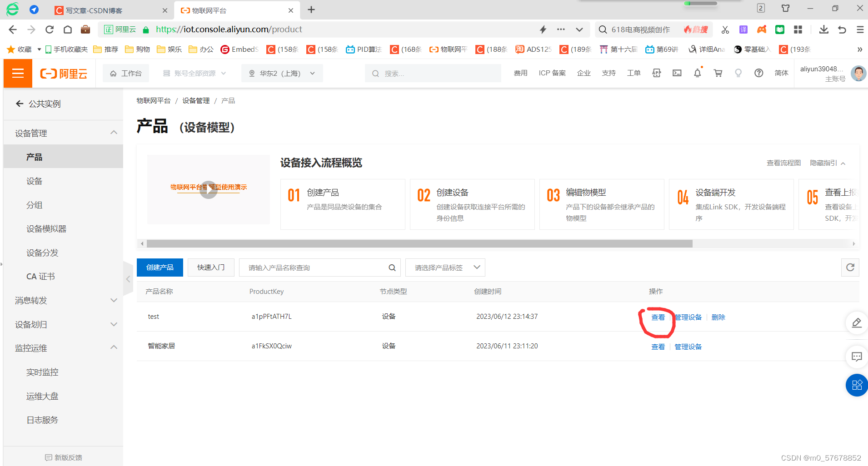Open 工单 in the top navigation
868x466 pixels.
(x=634, y=73)
